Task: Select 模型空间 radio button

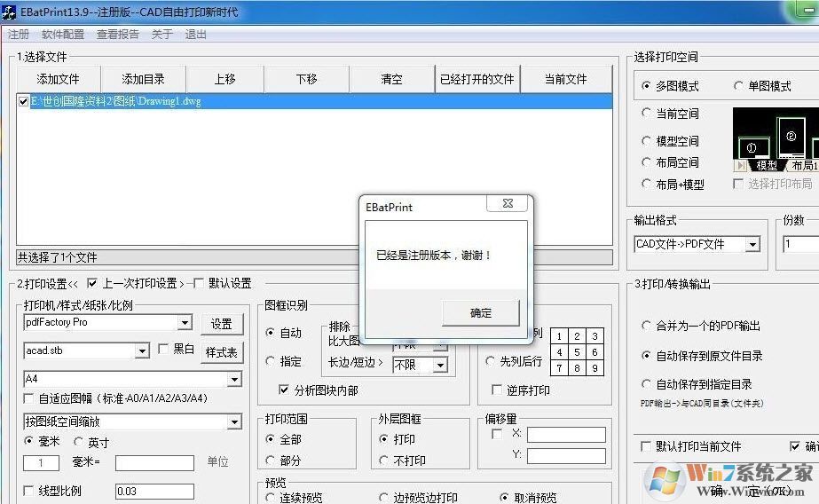Action: [646, 141]
